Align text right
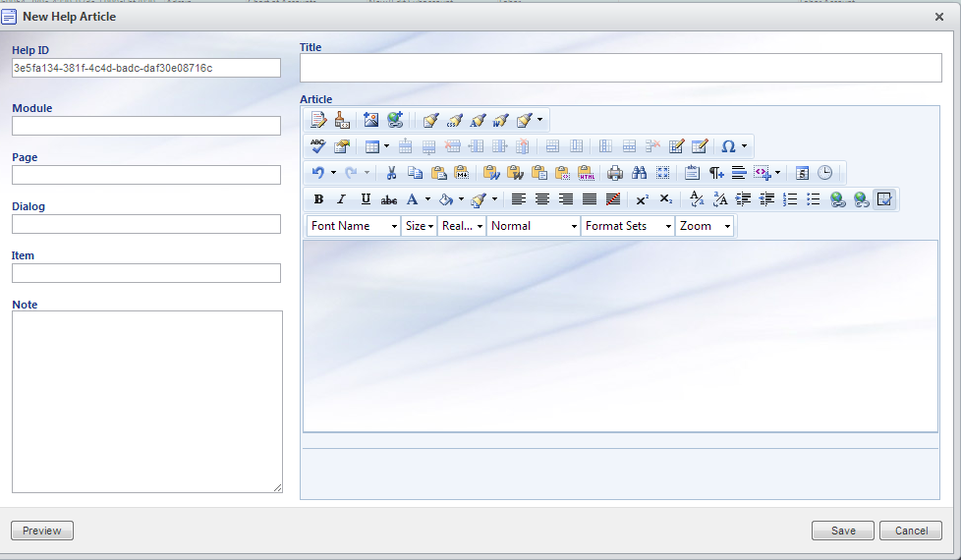961x560 pixels. click(x=566, y=199)
